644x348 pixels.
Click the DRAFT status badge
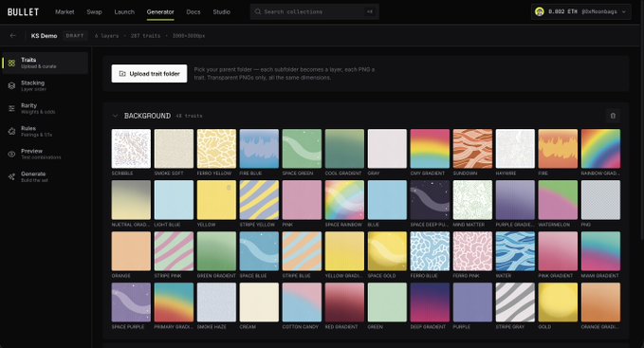(x=75, y=36)
